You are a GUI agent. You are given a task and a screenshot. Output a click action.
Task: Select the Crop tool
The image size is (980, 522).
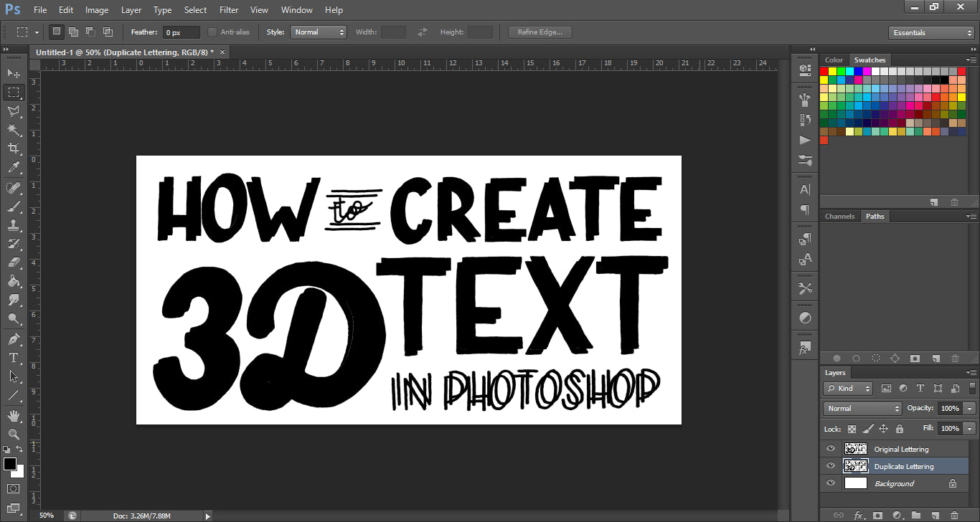click(14, 148)
